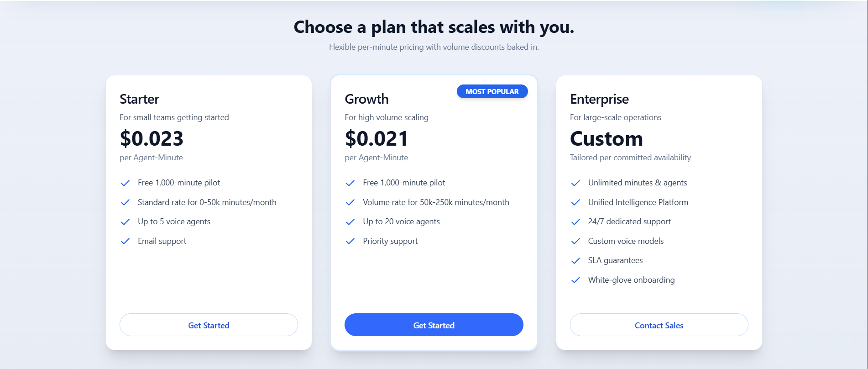The width and height of the screenshot is (868, 369).
Task: Select the Enterprise plan title
Action: [x=599, y=99]
